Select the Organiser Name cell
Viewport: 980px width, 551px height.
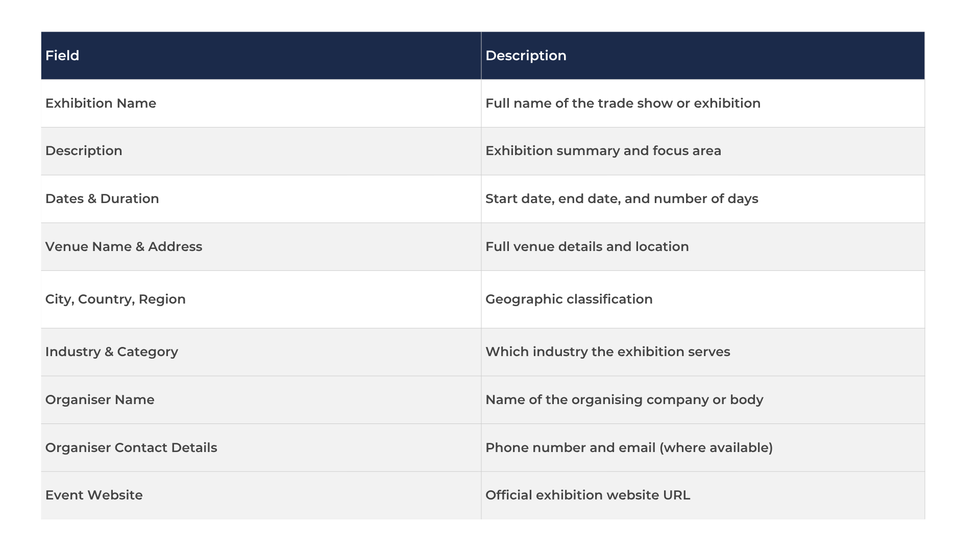click(x=100, y=400)
